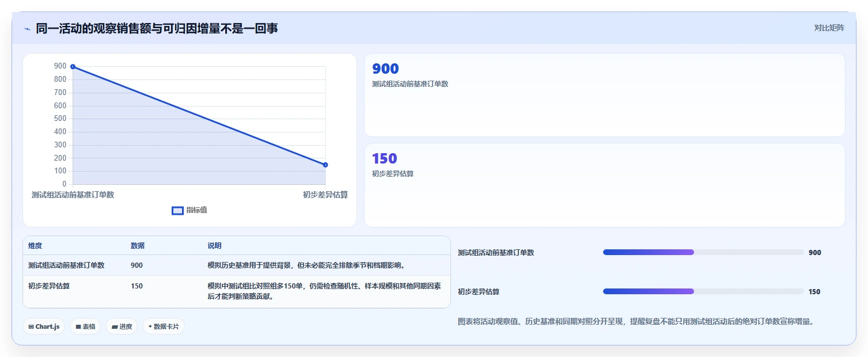This screenshot has width=868, height=357.
Task: Click the 150 value beside progress bar
Action: click(814, 292)
